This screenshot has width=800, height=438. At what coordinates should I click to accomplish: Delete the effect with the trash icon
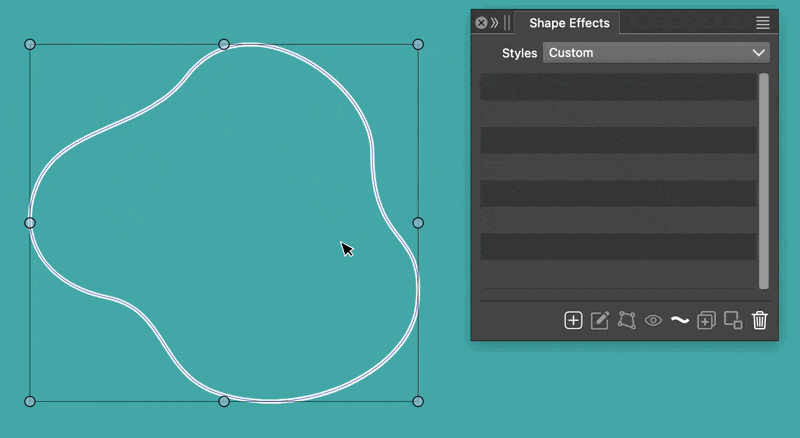pyautogui.click(x=760, y=320)
